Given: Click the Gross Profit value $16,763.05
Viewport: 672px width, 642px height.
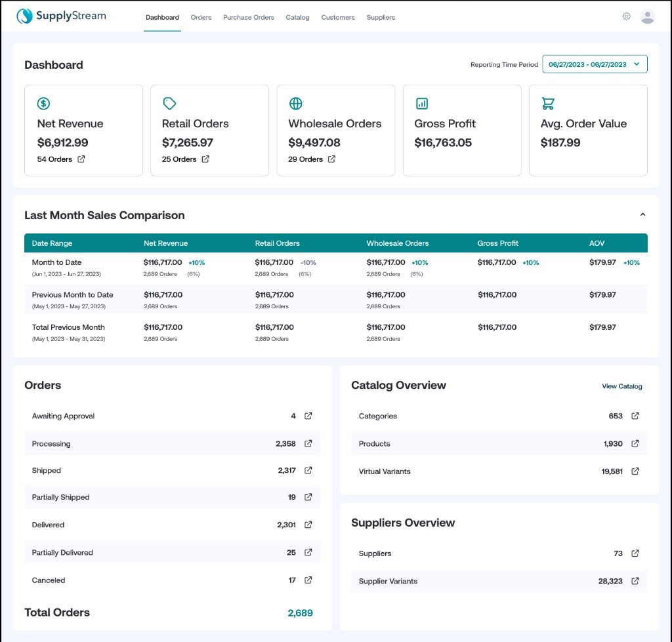Looking at the screenshot, I should click(x=443, y=142).
